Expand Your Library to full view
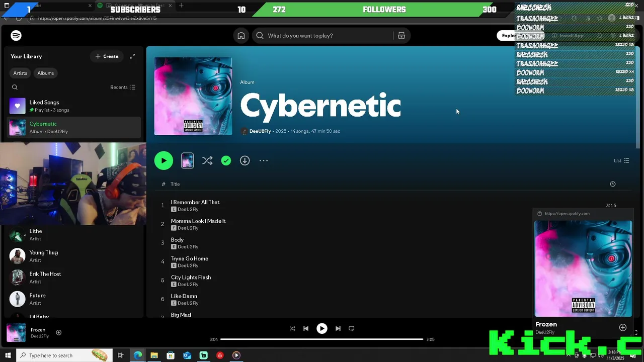 [132, 56]
